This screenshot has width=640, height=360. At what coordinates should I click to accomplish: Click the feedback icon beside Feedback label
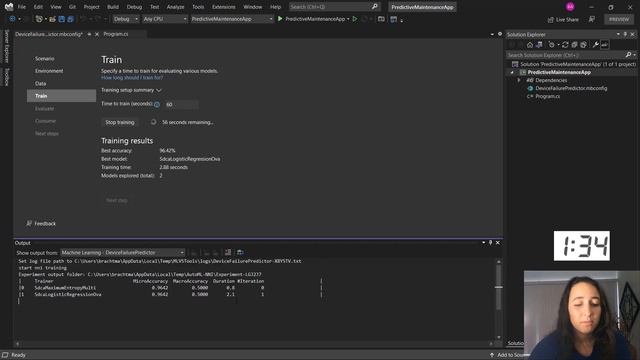[29, 223]
